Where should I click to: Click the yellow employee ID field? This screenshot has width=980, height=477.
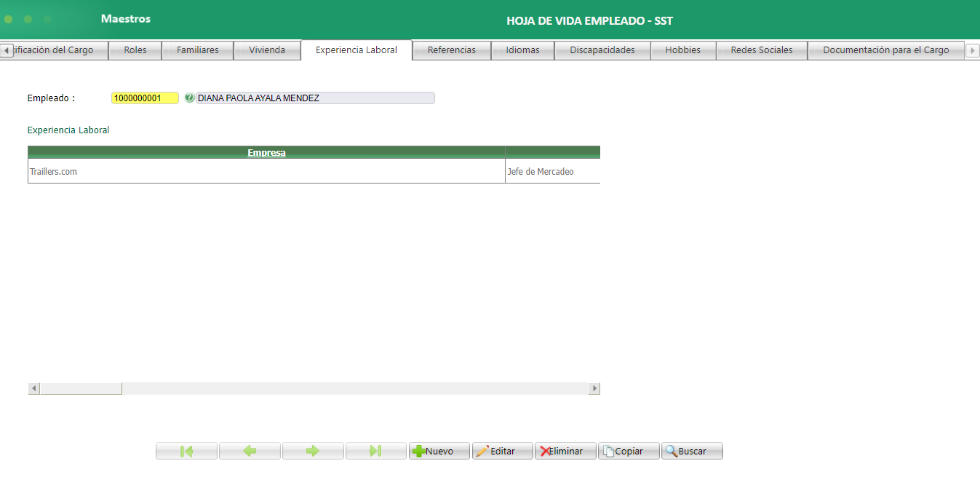(x=144, y=98)
